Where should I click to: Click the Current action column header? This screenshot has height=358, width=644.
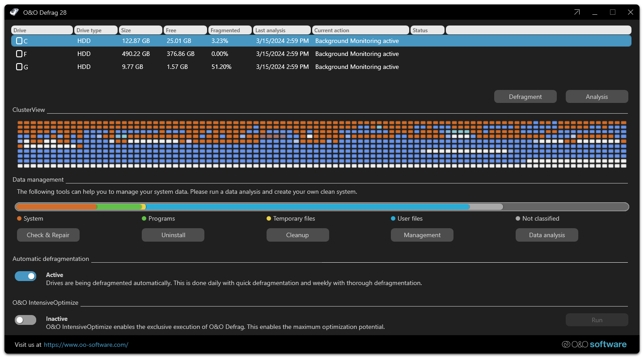360,30
